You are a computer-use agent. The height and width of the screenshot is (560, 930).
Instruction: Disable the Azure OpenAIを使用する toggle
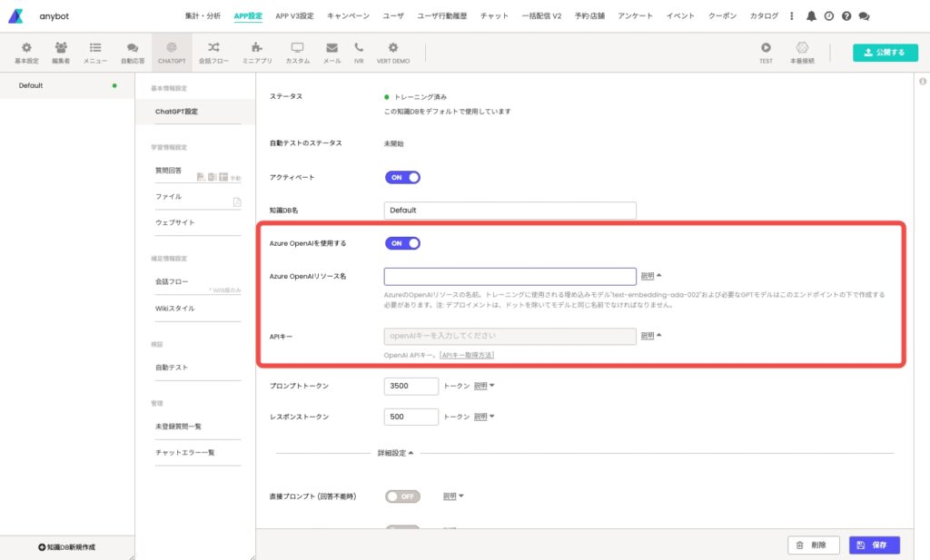(x=402, y=243)
